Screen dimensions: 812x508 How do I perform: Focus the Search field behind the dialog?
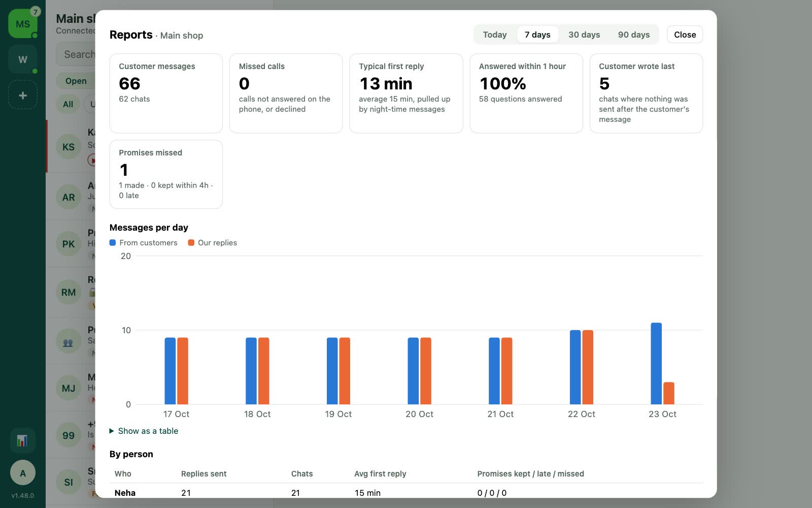point(76,54)
